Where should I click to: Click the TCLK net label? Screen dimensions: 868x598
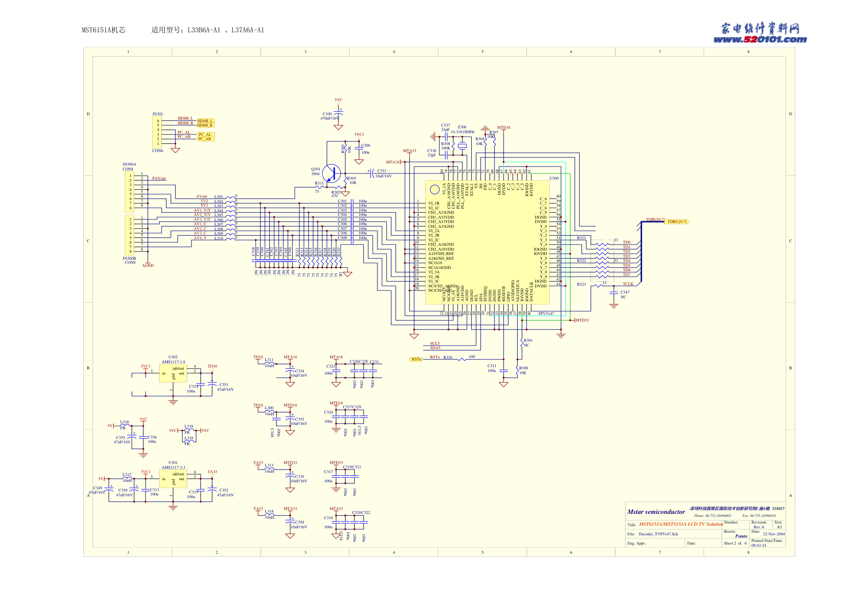pos(628,284)
